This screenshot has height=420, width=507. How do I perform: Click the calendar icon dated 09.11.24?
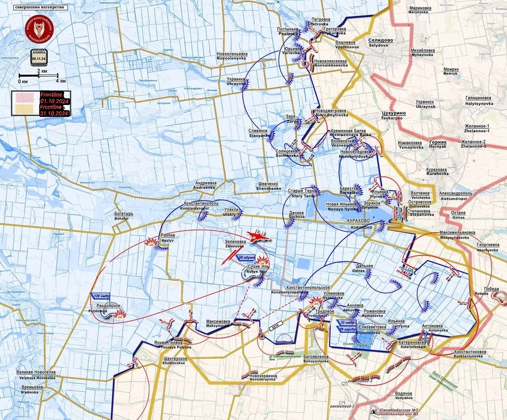[38, 57]
